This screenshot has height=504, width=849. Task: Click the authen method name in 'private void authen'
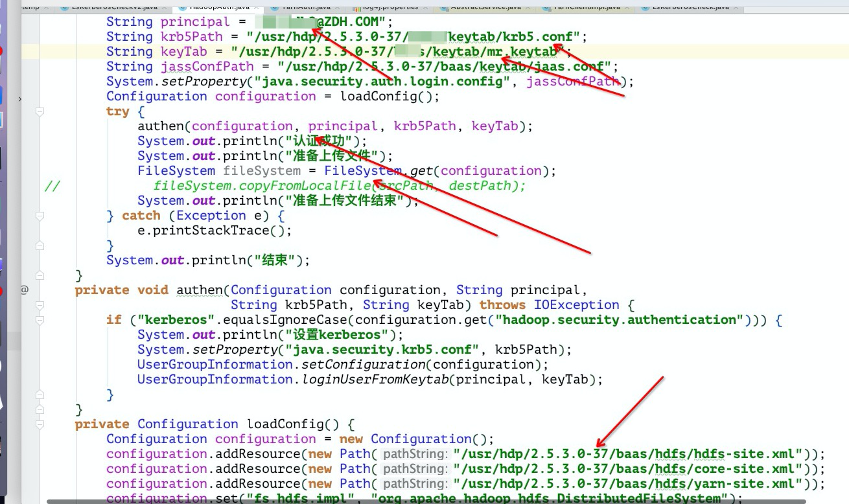pyautogui.click(x=200, y=290)
